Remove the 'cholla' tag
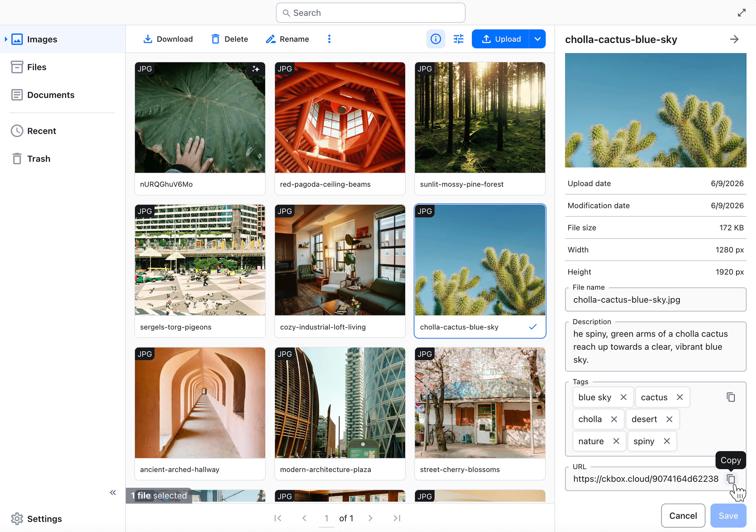This screenshot has width=756, height=532. (x=614, y=419)
